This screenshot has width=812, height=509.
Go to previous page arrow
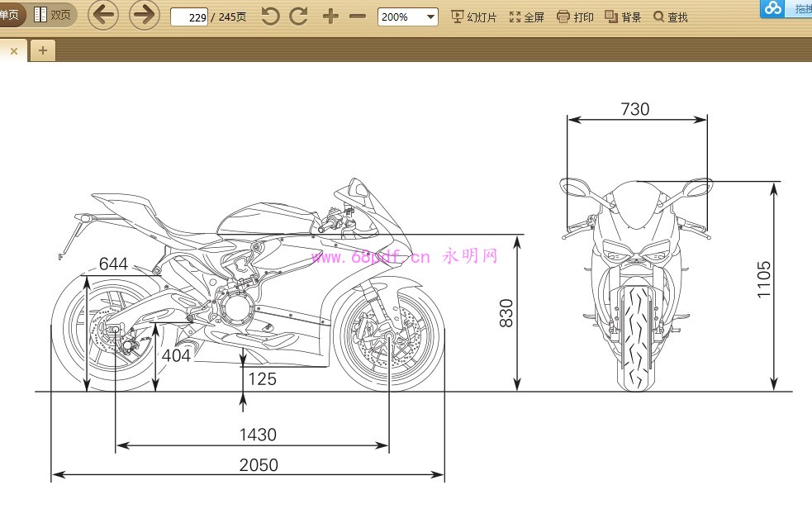[x=103, y=15]
